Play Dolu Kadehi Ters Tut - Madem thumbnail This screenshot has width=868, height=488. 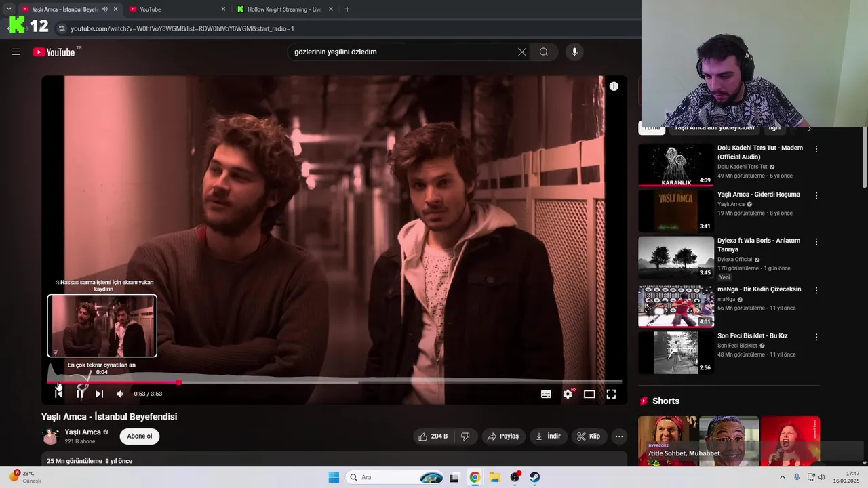(676, 165)
